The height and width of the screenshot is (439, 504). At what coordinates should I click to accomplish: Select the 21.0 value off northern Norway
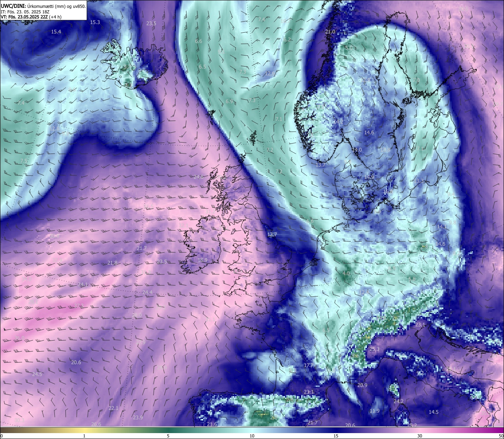330,32
